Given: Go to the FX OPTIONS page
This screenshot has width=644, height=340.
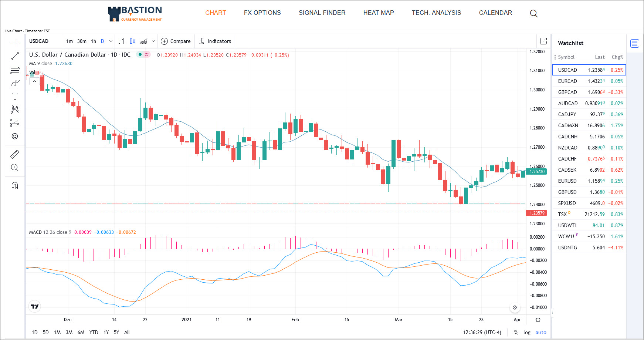Looking at the screenshot, I should pos(262,13).
